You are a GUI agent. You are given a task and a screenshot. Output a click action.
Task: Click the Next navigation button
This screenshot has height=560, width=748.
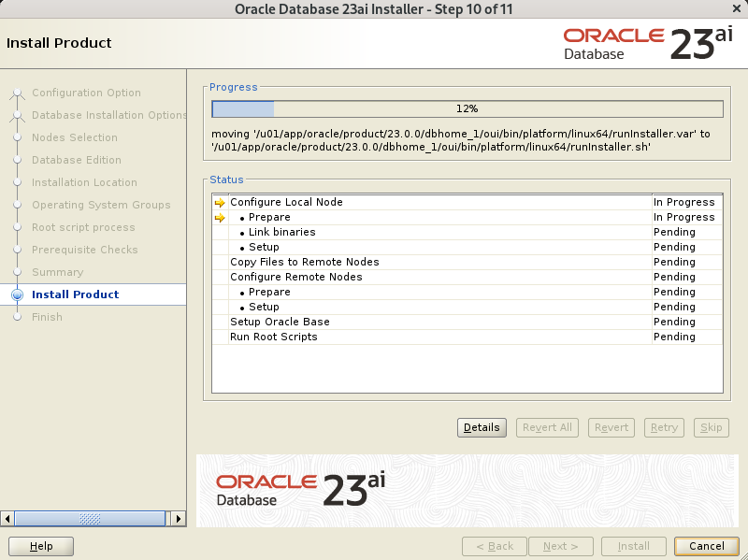click(560, 546)
